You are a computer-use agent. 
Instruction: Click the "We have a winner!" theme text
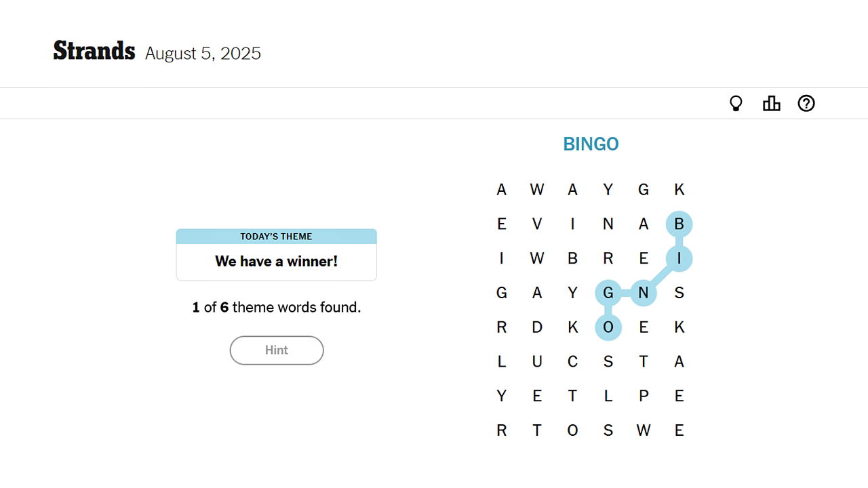click(x=276, y=262)
